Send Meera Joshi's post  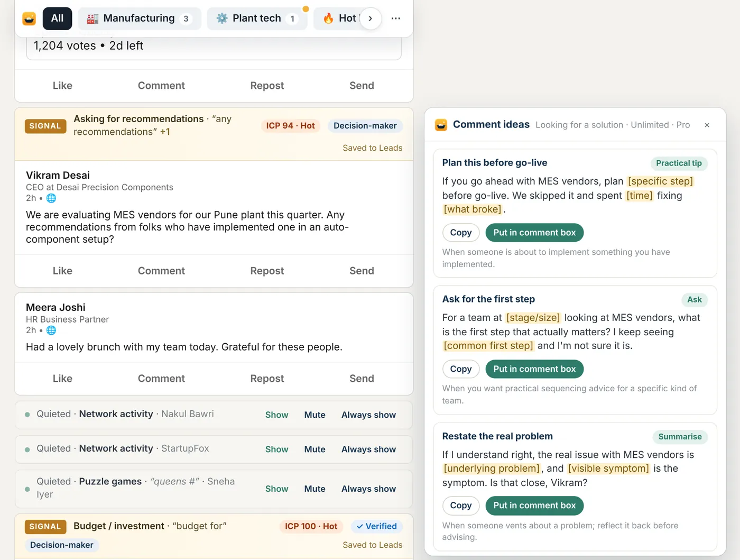[x=362, y=379]
